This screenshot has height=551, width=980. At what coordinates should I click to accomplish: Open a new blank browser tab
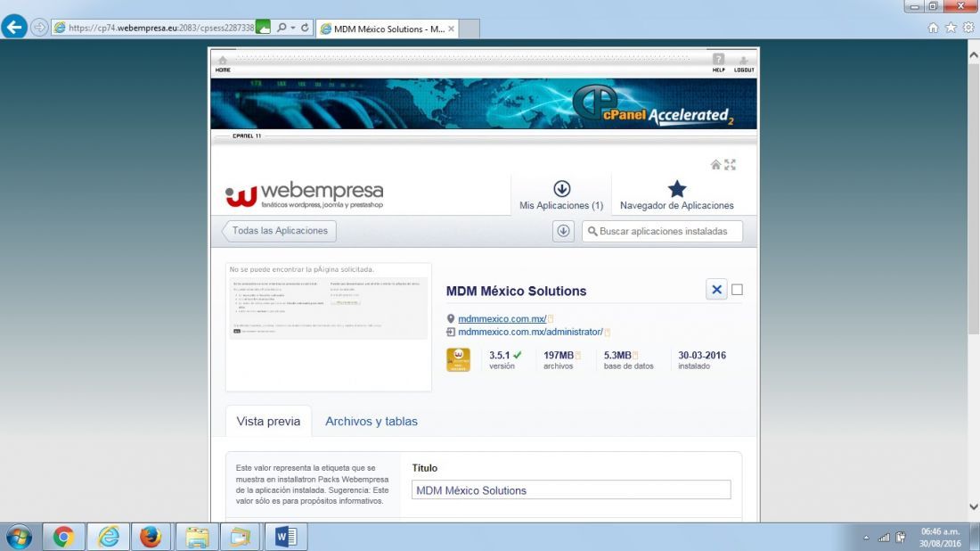pos(470,29)
